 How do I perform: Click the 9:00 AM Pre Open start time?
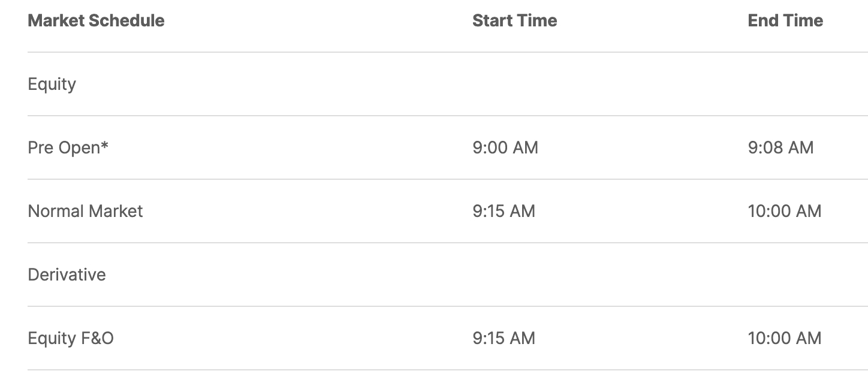point(505,147)
